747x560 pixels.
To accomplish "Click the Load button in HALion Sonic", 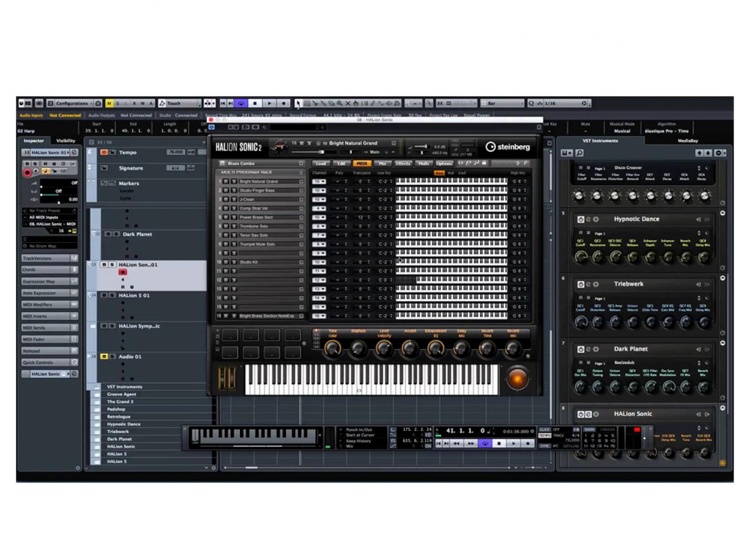I will click(x=321, y=163).
